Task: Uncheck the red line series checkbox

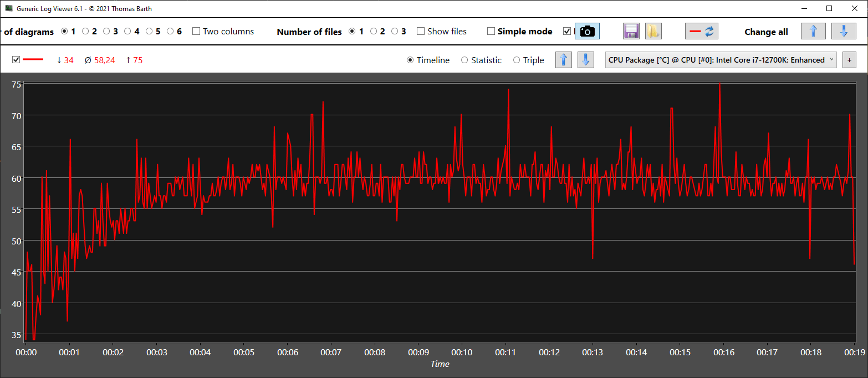Action: [x=16, y=60]
